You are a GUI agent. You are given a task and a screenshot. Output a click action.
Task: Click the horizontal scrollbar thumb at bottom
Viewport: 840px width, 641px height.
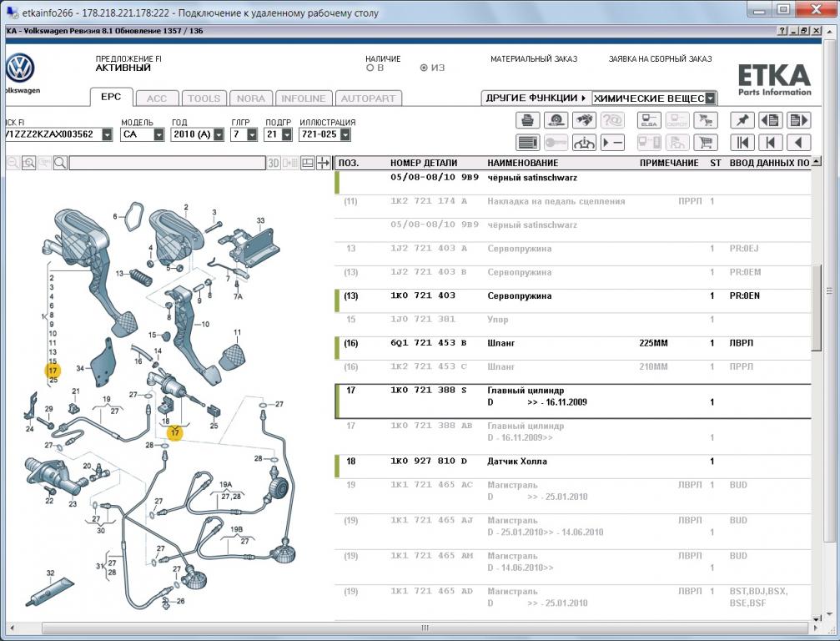click(425, 628)
